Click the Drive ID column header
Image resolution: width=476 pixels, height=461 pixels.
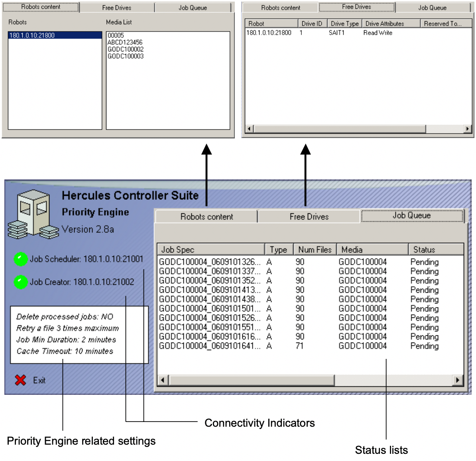pos(313,24)
